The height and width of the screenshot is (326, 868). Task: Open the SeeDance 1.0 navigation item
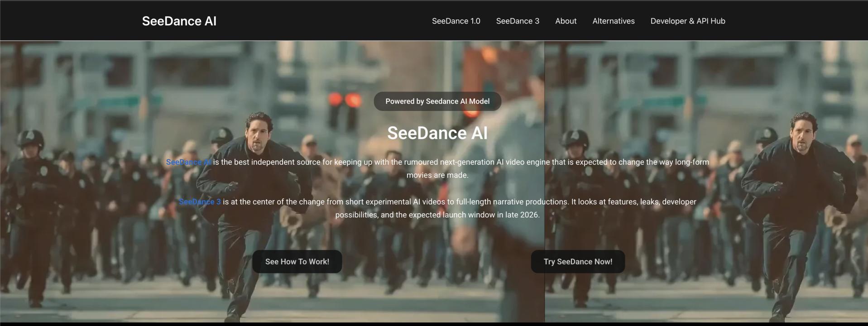(x=456, y=21)
